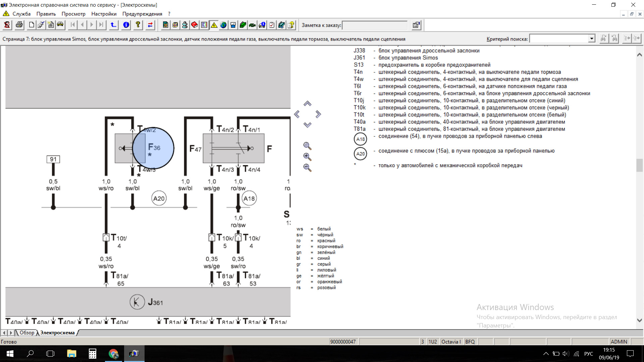Go to first page toolbar arrow
The height and width of the screenshot is (362, 644).
[72, 25]
